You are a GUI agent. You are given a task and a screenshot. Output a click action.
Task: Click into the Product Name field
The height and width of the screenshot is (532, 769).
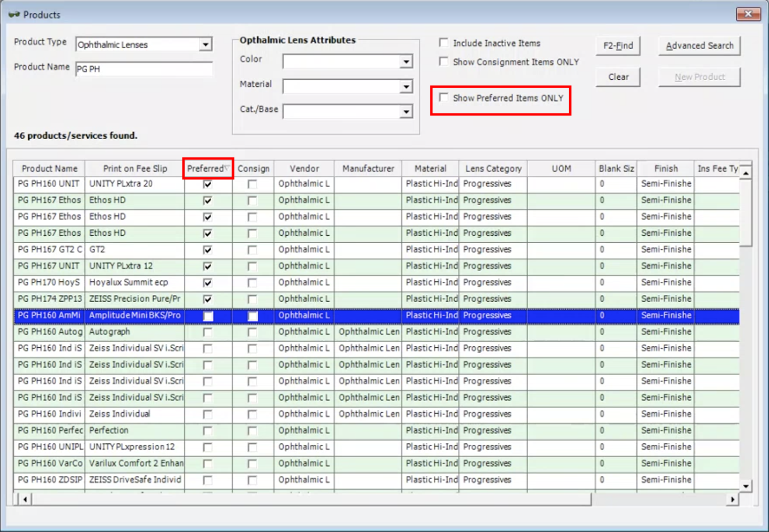[x=144, y=69]
